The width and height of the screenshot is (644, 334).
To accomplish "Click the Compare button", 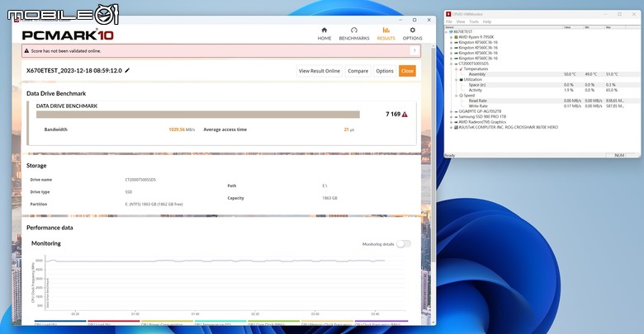I will click(x=358, y=71).
